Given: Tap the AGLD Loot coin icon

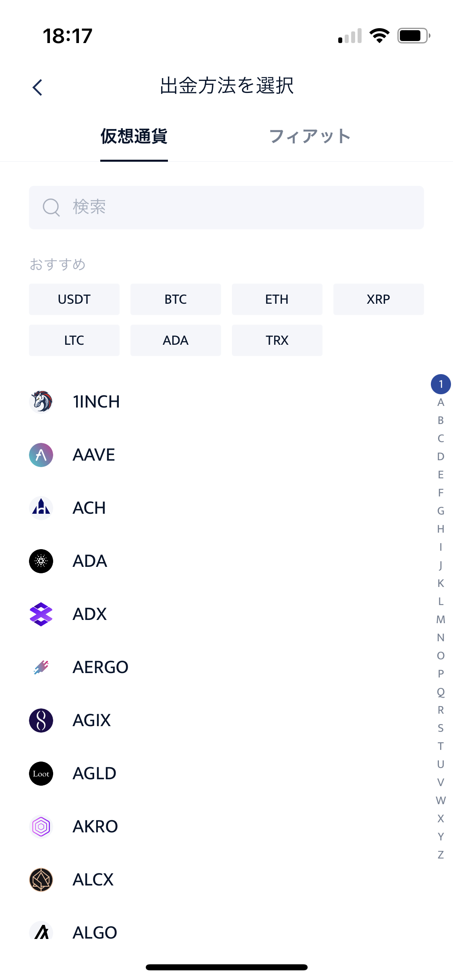Looking at the screenshot, I should 41,773.
